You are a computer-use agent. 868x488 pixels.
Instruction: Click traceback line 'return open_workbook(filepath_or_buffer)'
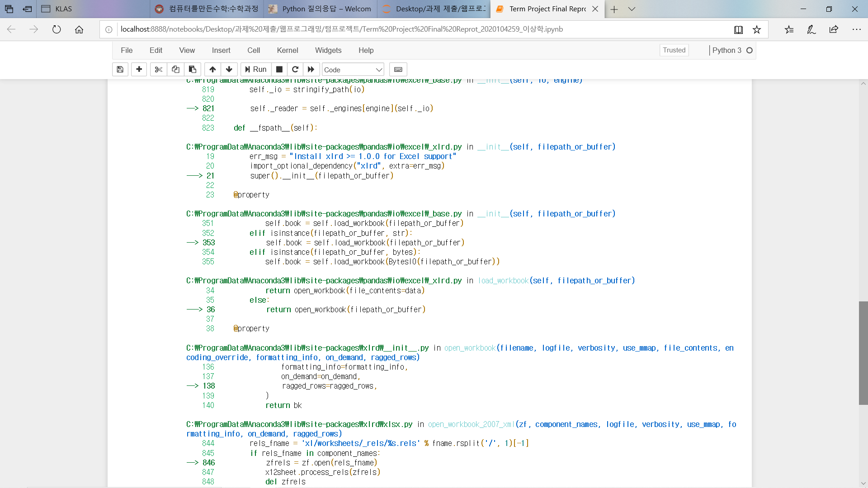(346, 310)
